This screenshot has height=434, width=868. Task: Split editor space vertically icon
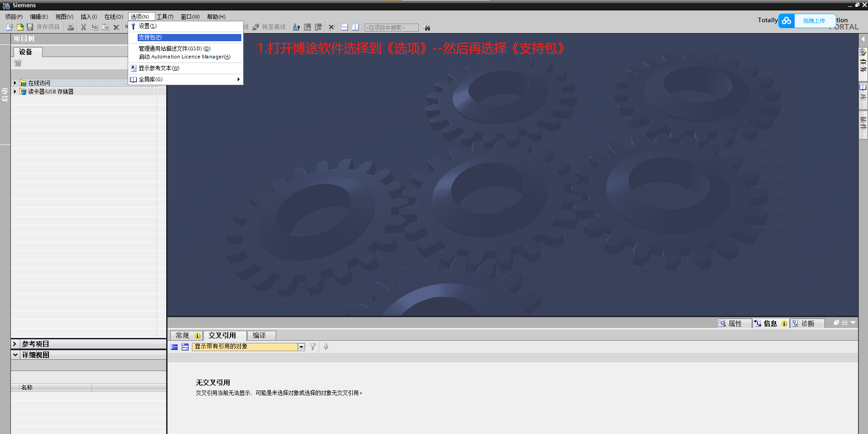click(355, 27)
